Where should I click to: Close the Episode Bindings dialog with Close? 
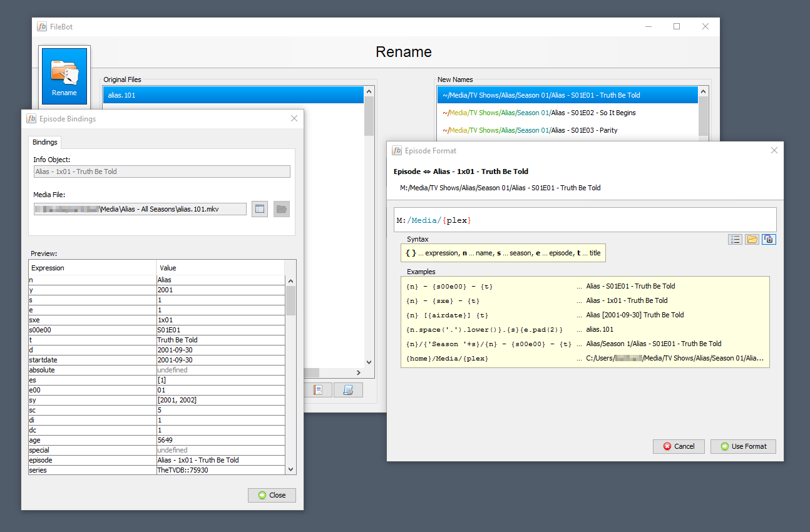tap(272, 495)
